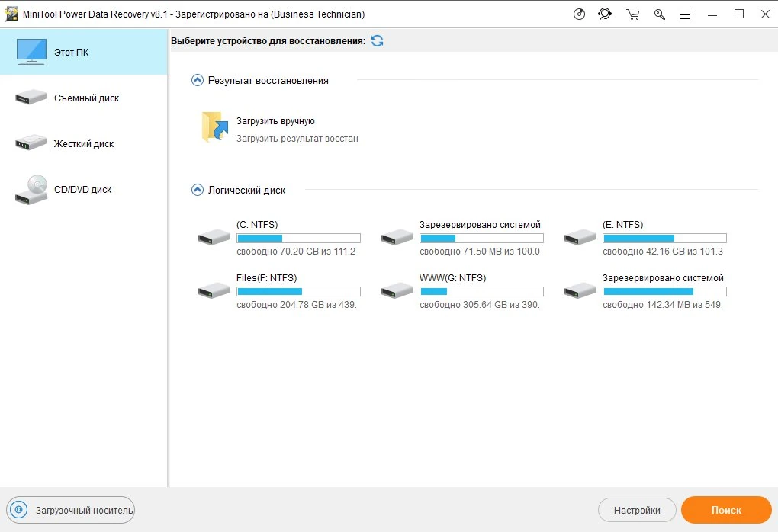Click the (C: NTFS) usage bar
This screenshot has width=778, height=532.
coord(299,238)
